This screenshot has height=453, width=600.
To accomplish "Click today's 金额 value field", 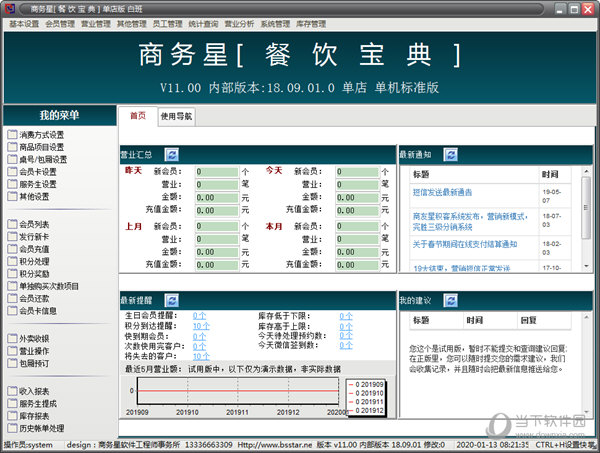I will tap(357, 197).
